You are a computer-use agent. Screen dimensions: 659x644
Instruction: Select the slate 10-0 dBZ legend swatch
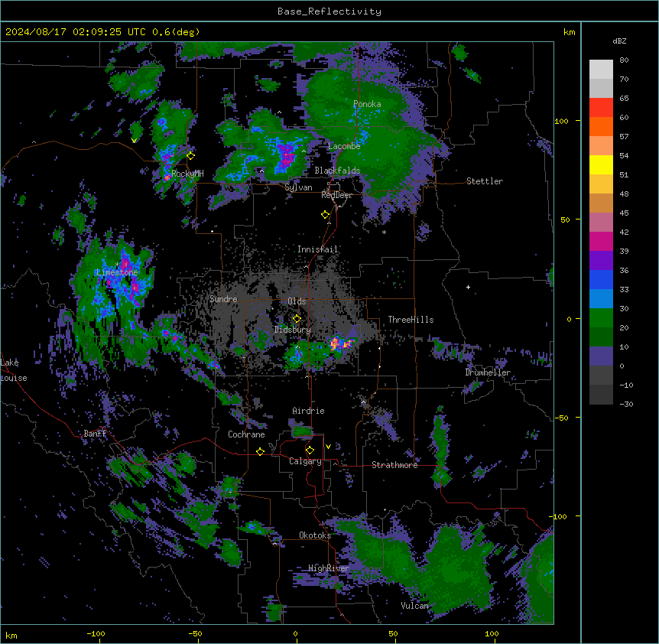pyautogui.click(x=601, y=356)
